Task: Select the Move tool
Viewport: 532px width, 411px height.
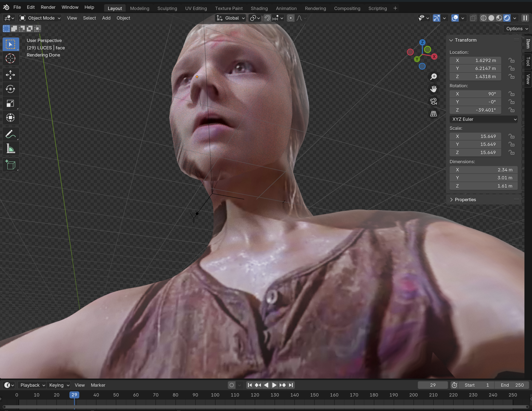Action: [x=10, y=75]
